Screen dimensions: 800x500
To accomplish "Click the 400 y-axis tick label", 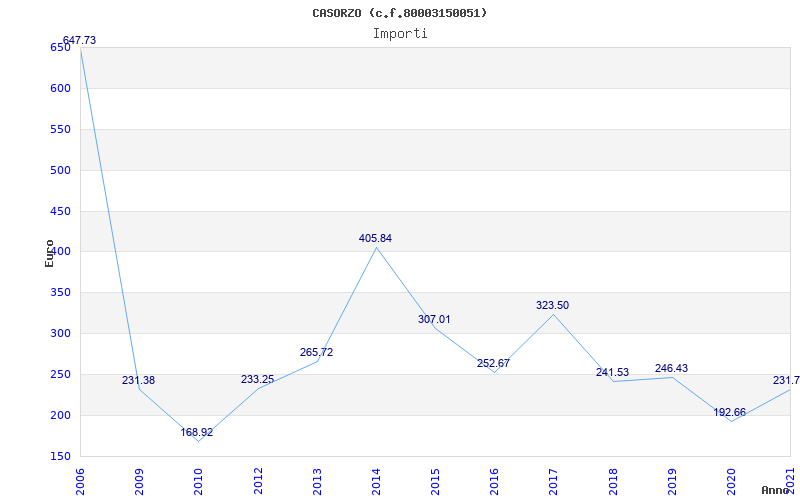I will [60, 252].
